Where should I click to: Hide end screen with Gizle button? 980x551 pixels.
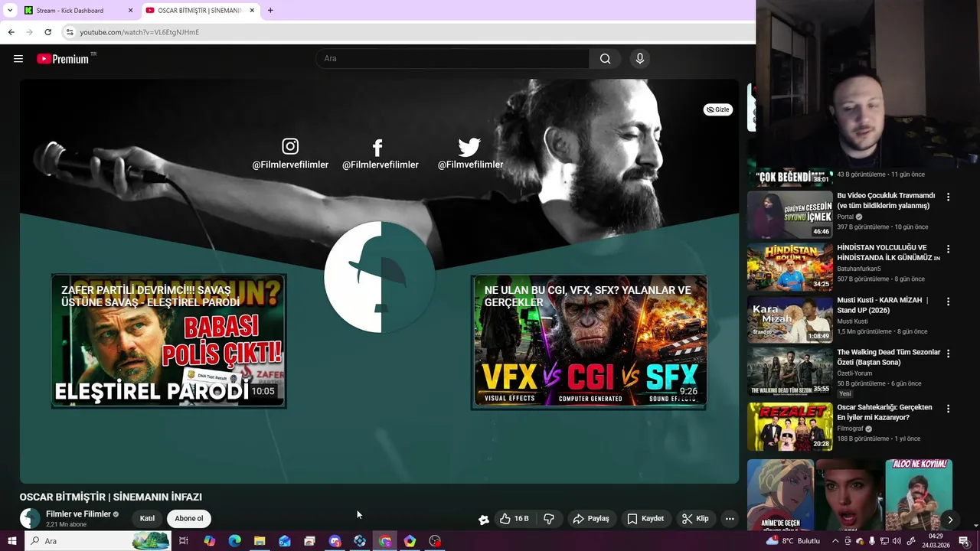point(717,109)
